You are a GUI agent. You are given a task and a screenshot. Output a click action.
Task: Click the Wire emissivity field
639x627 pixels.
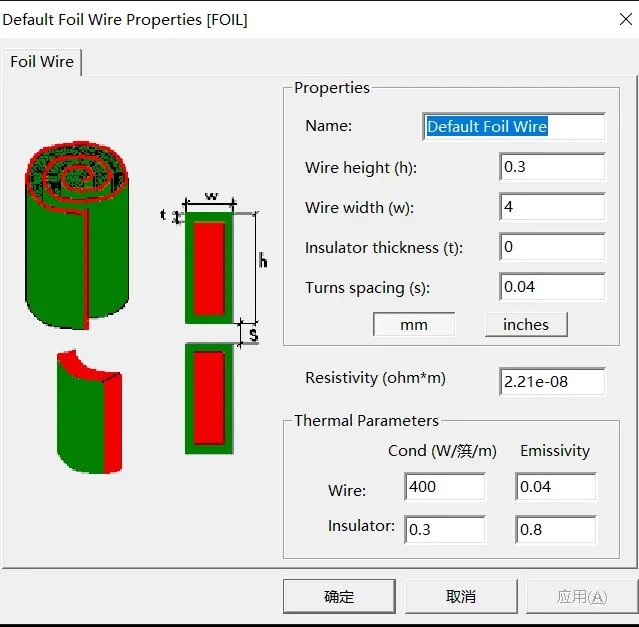tap(556, 486)
